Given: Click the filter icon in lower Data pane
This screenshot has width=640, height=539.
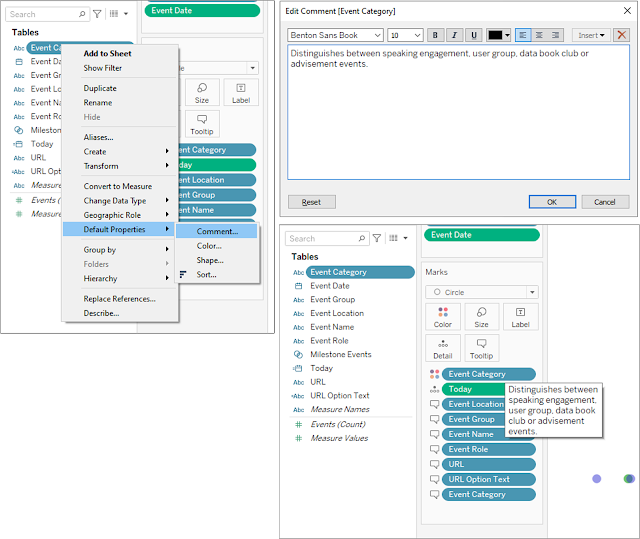Looking at the screenshot, I should click(x=377, y=238).
